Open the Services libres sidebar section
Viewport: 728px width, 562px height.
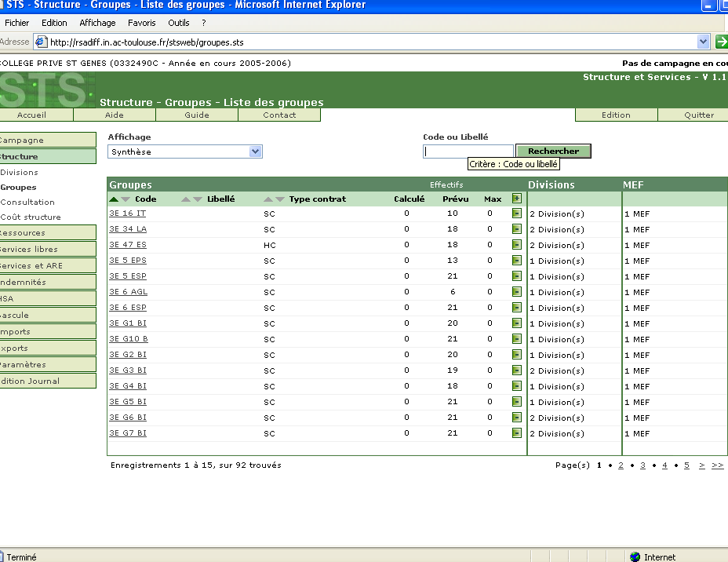(47, 249)
